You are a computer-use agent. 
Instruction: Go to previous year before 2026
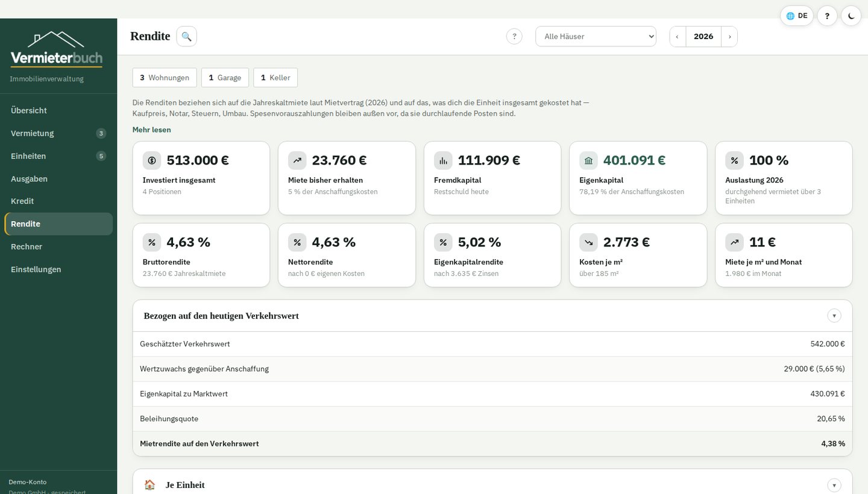click(678, 36)
